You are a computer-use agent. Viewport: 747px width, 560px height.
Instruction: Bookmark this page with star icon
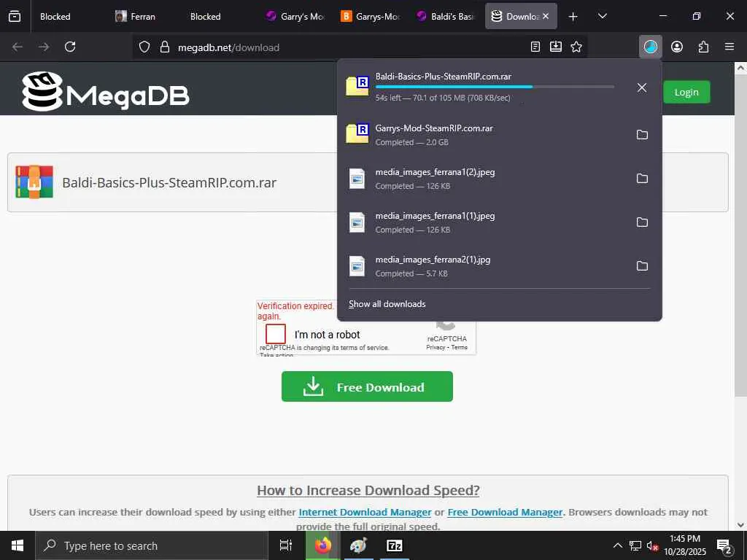576,47
